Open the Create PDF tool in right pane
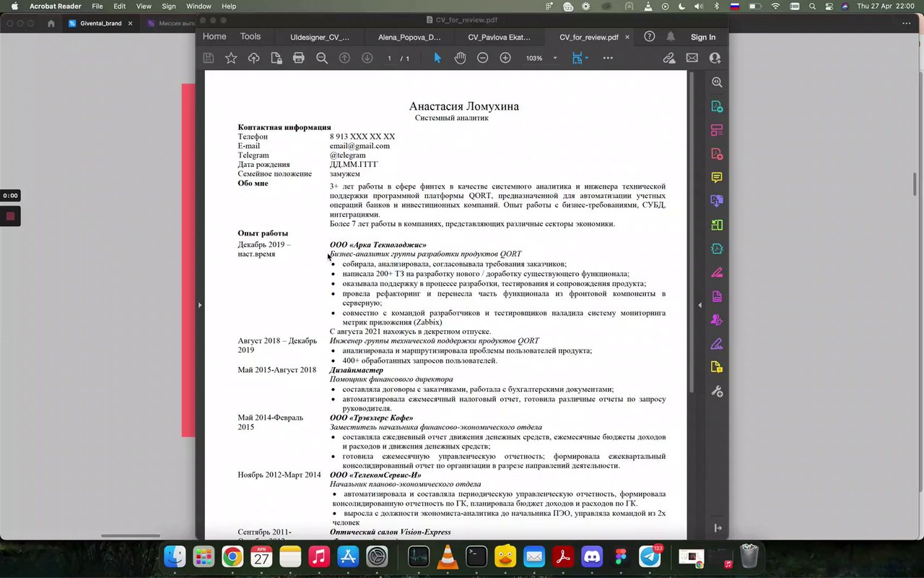 717,154
